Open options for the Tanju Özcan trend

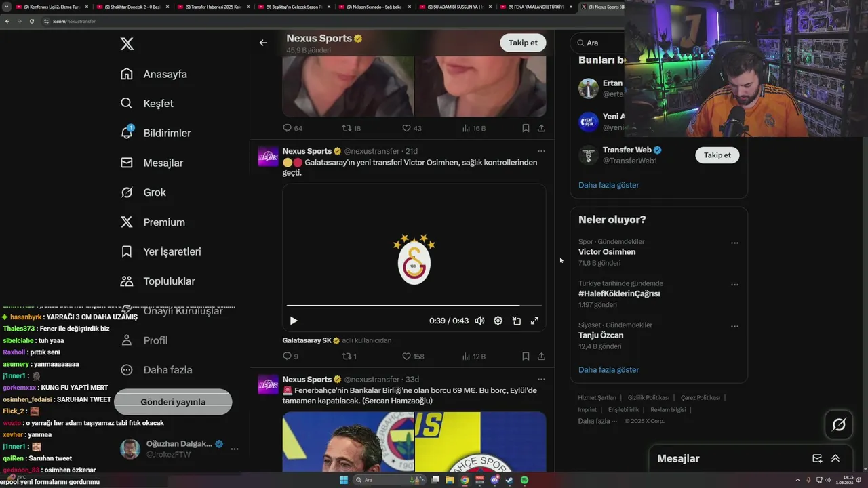[x=734, y=326]
